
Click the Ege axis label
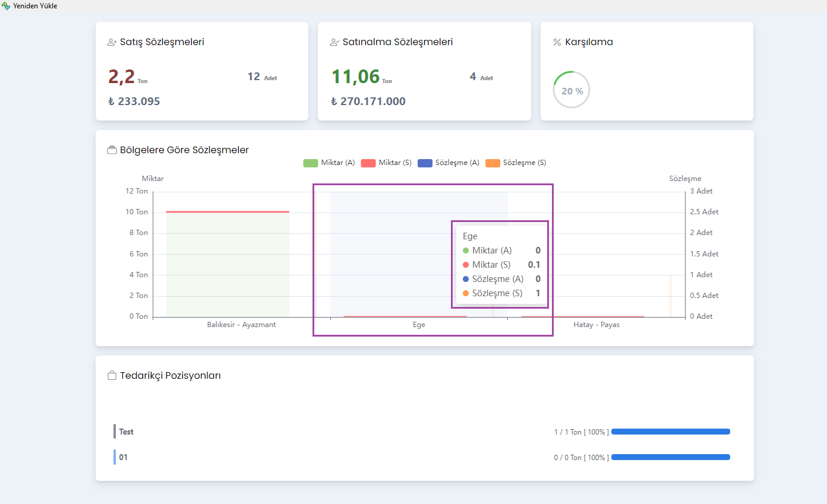(x=419, y=325)
